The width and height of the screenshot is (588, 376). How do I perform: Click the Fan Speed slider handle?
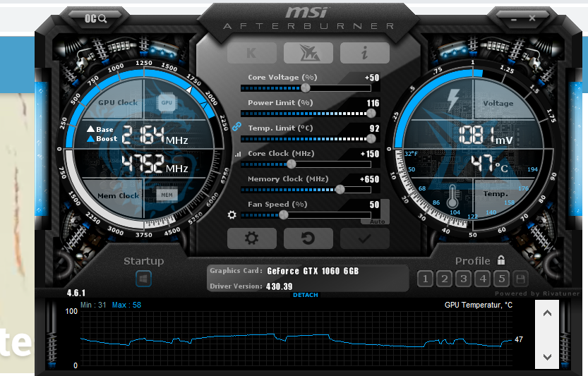(284, 214)
